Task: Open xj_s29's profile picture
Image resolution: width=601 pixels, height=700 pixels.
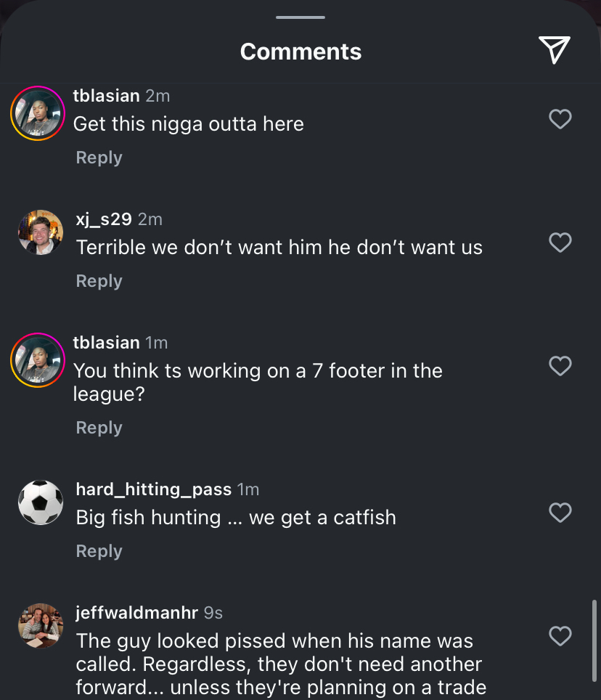Action: pyautogui.click(x=40, y=233)
